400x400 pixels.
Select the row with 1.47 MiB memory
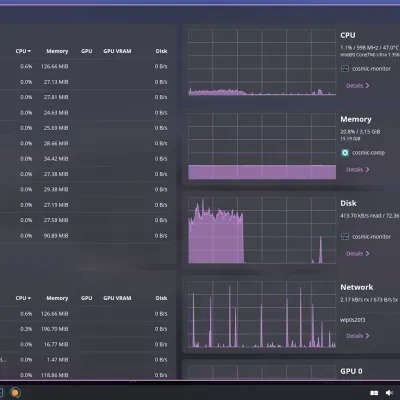coord(86,360)
